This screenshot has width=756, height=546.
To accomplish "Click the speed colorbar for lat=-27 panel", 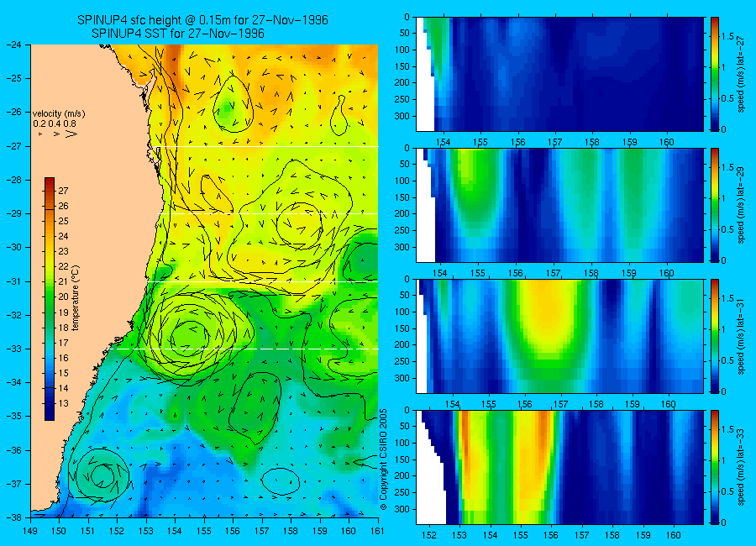I will tap(714, 74).
